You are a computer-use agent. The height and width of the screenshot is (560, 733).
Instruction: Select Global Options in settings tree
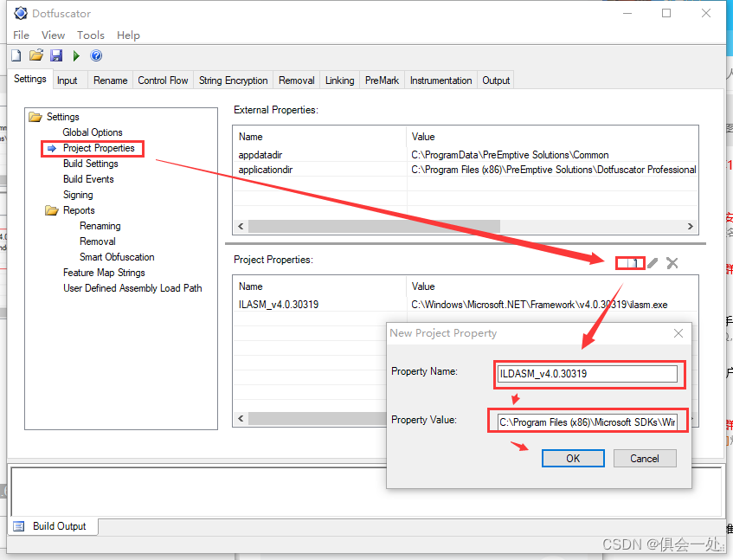tap(93, 132)
